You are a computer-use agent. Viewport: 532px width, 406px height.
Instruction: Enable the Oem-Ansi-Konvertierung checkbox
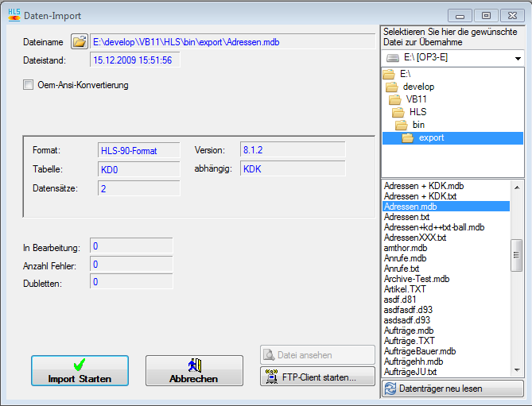[x=29, y=85]
